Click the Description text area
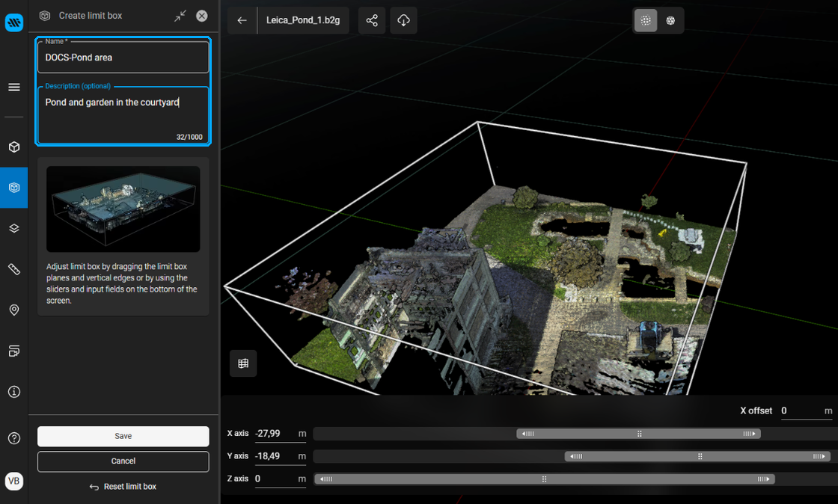Screen dimensions: 838x504 tap(123, 115)
